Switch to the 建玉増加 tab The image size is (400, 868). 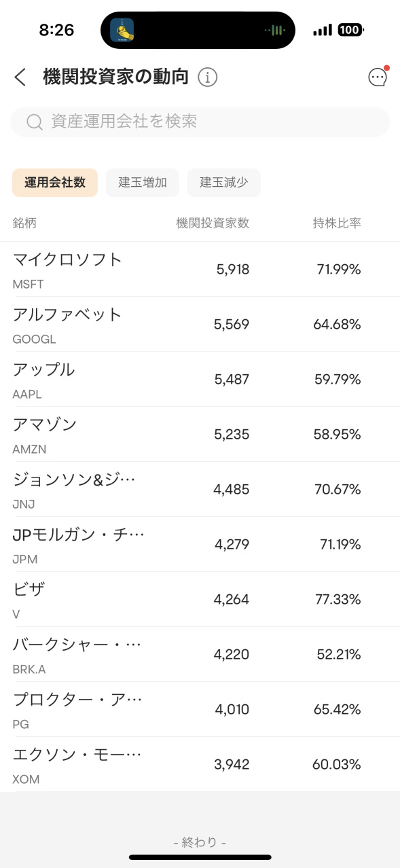point(143,183)
